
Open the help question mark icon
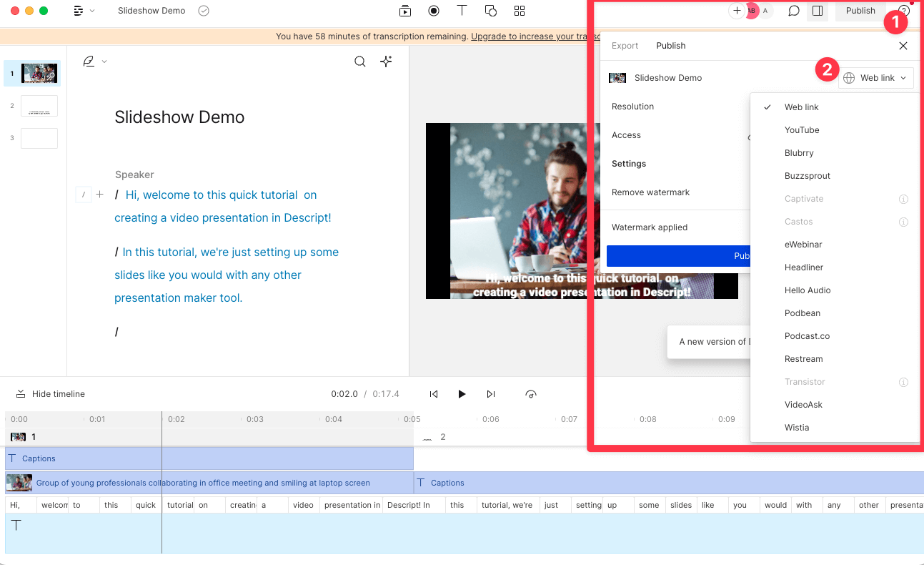(x=904, y=11)
